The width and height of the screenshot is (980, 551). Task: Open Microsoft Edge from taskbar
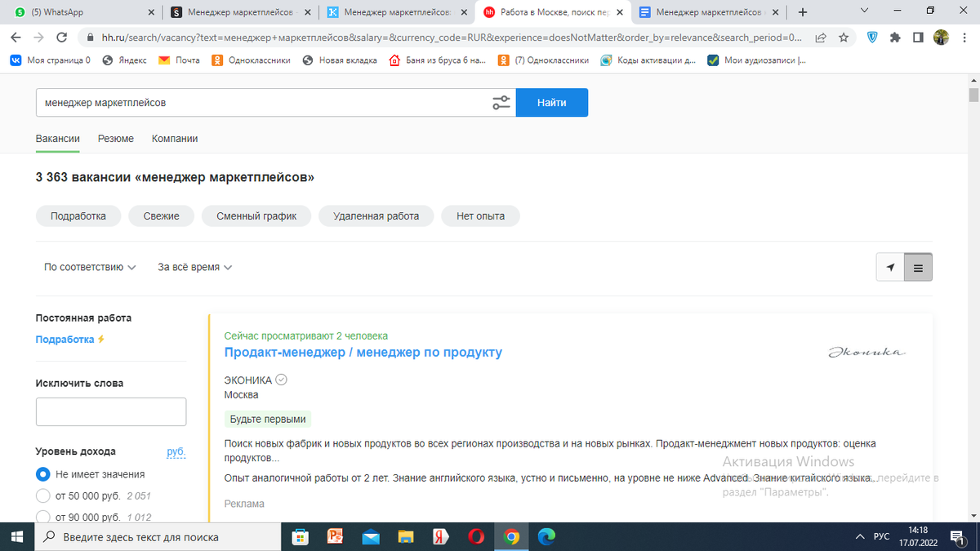(546, 536)
